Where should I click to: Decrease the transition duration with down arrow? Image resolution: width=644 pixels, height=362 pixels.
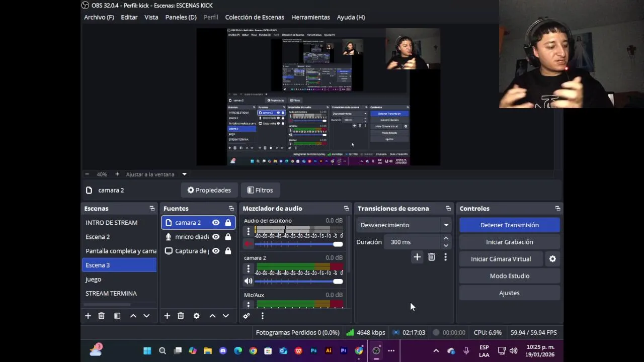[x=446, y=246]
